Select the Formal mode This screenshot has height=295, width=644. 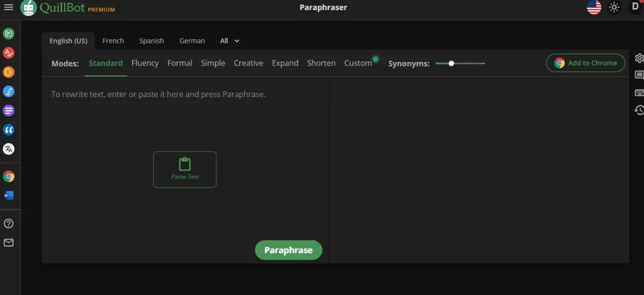click(179, 63)
